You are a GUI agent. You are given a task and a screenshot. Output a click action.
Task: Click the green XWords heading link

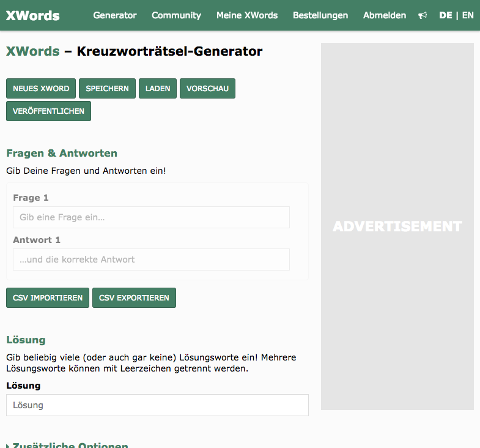point(33,51)
